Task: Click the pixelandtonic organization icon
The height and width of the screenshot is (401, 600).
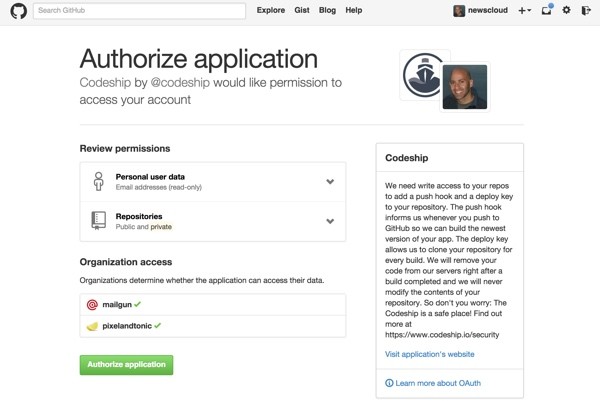Action: [92, 326]
